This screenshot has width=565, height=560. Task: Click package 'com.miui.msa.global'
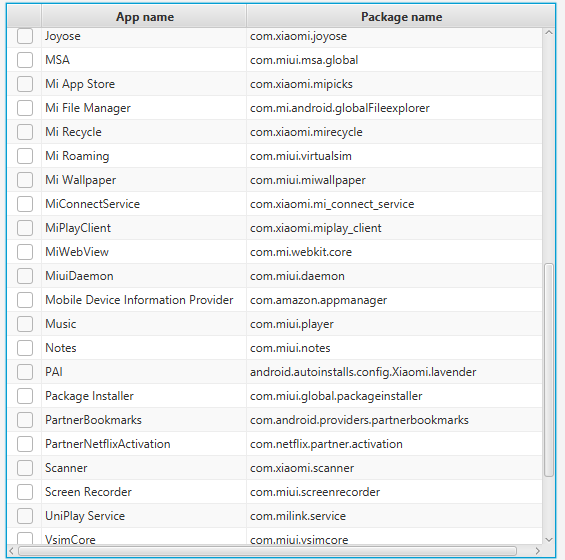(x=304, y=60)
